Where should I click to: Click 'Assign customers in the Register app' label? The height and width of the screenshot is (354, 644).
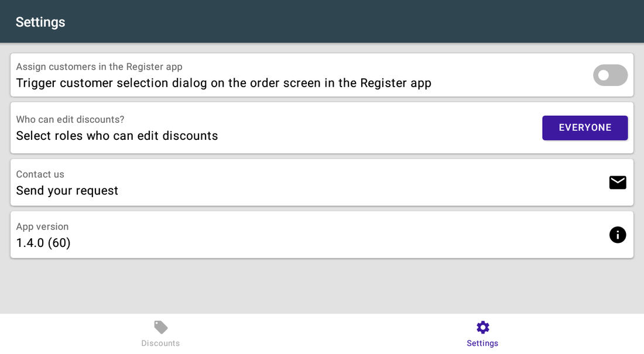pyautogui.click(x=99, y=67)
